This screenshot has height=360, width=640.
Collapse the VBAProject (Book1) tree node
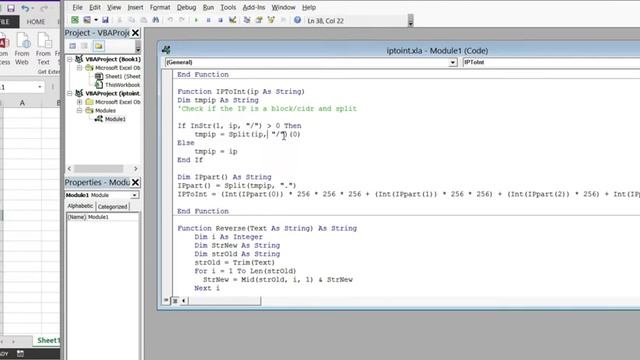(70, 59)
